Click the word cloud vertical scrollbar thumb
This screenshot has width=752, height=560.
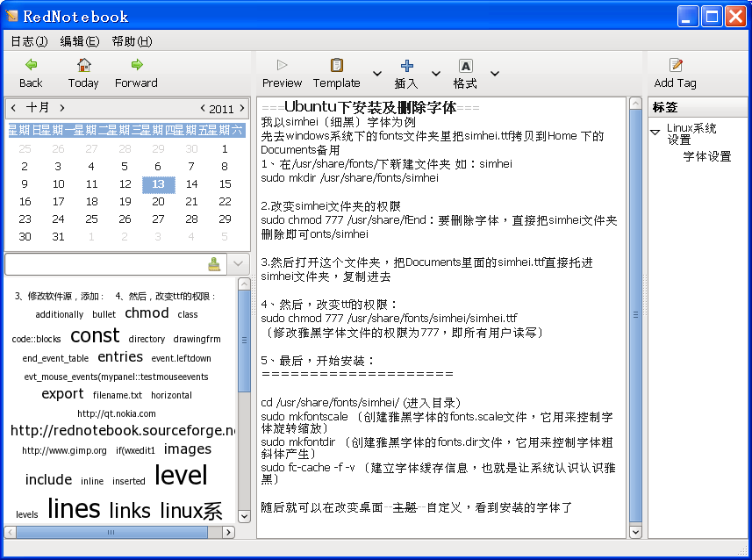click(x=244, y=341)
